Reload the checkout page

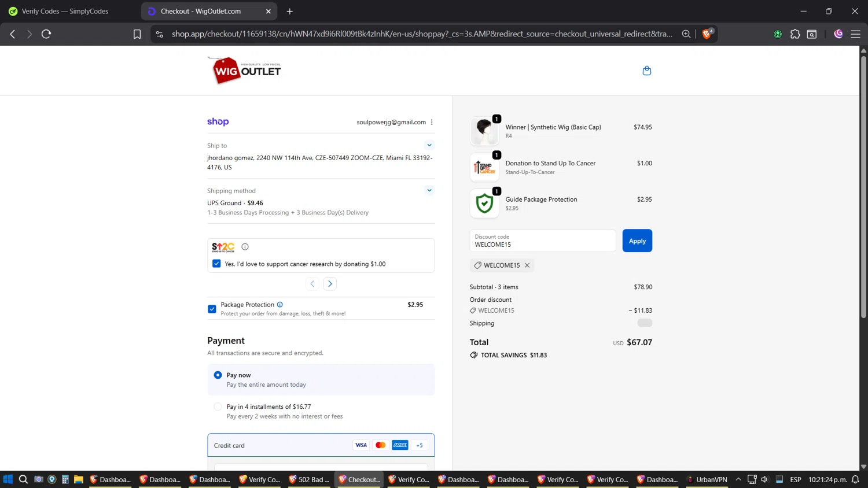pyautogui.click(x=46, y=34)
